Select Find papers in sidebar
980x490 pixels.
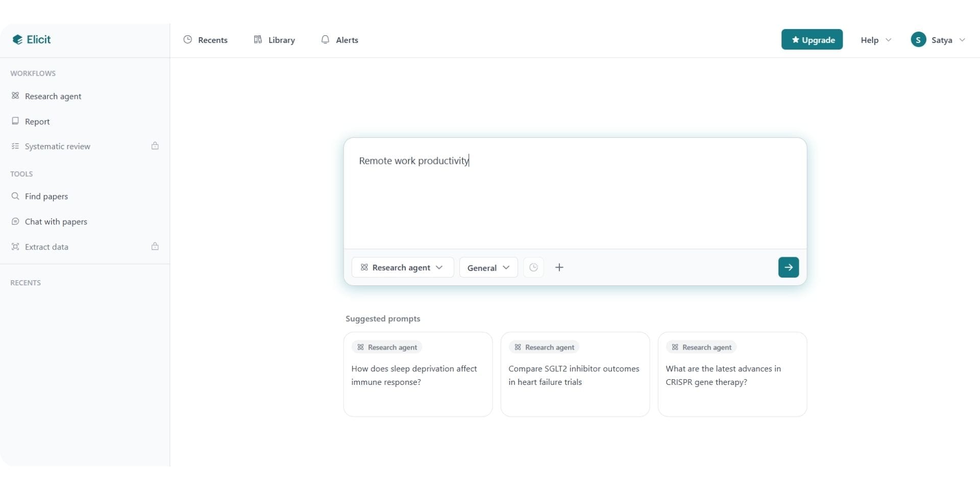[46, 197]
